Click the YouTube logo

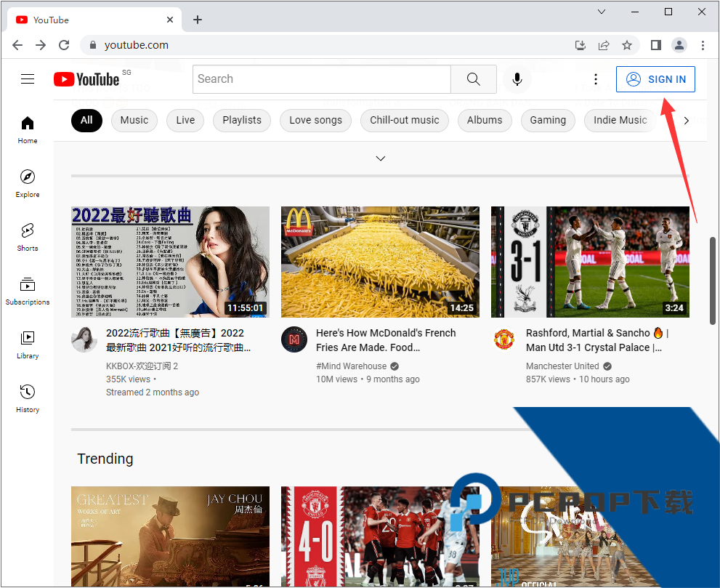86,79
